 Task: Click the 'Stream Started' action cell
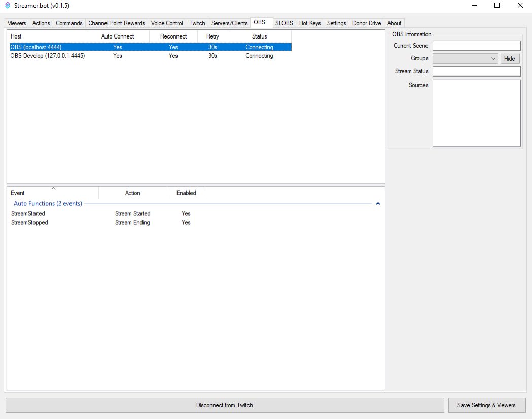tap(133, 214)
